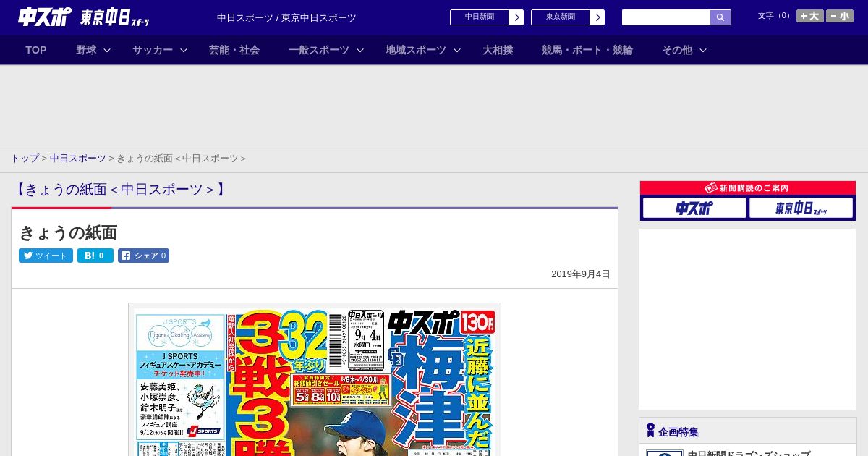Expand the サッカー dropdown chevron

pyautogui.click(x=184, y=50)
